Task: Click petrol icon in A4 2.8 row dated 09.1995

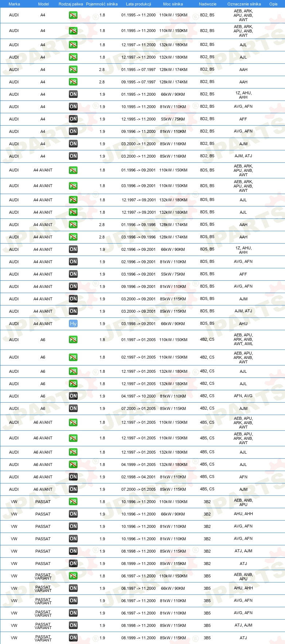Action: 73,82
